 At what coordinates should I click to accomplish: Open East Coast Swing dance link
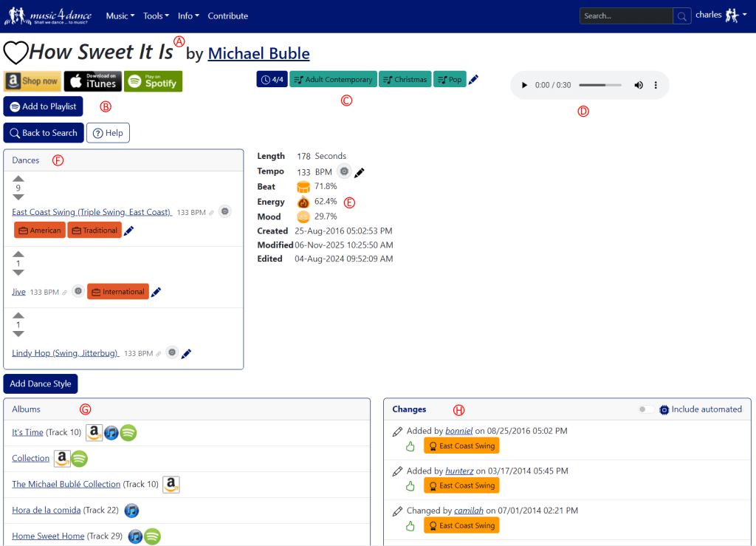pos(92,212)
